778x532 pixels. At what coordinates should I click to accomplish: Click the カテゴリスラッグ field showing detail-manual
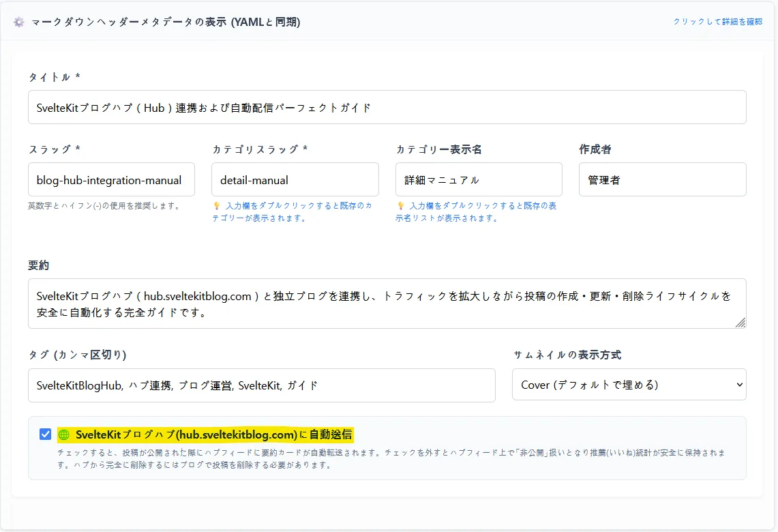point(295,179)
